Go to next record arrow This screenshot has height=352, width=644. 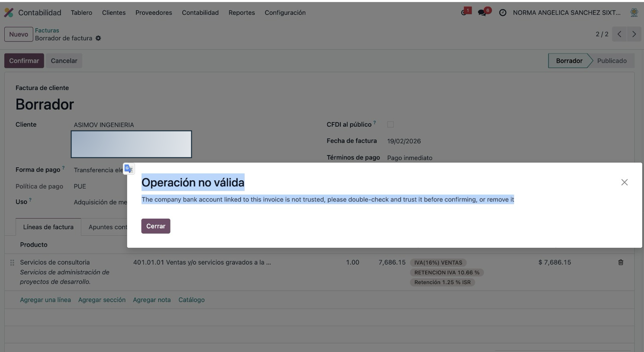coord(634,34)
